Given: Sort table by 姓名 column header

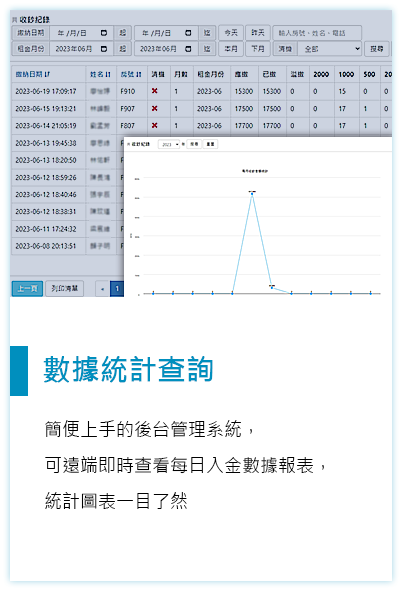Looking at the screenshot, I should [x=101, y=75].
